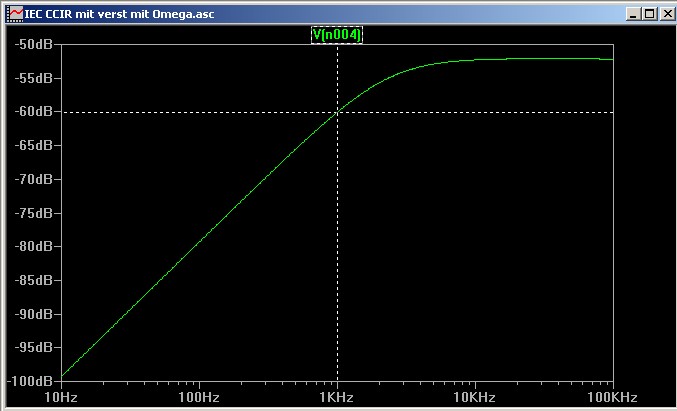
Task: Click the 10KHz frequency axis label
Action: 475,397
